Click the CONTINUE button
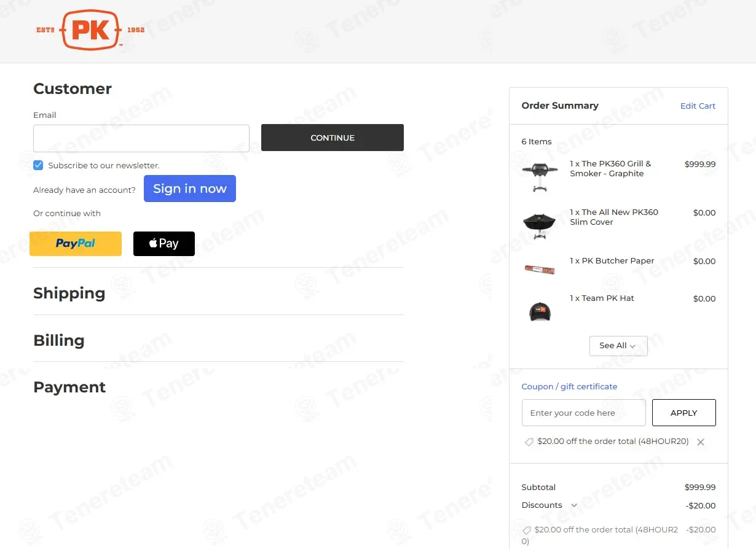 tap(333, 138)
